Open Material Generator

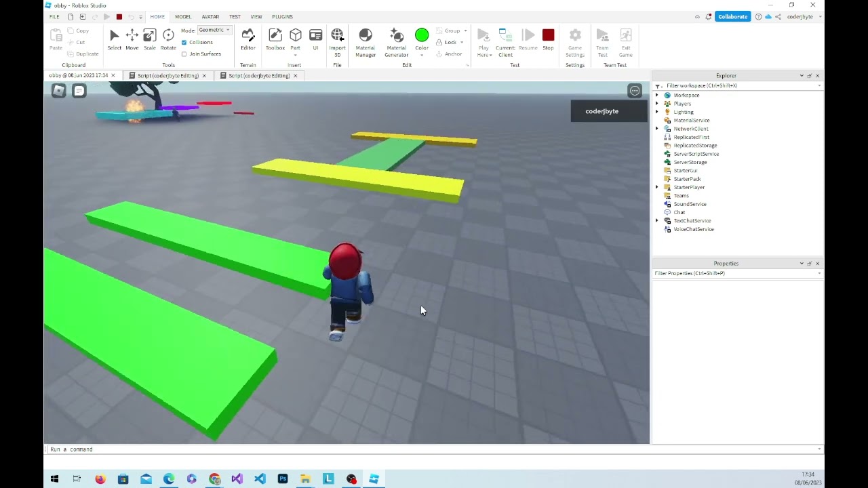397,42
